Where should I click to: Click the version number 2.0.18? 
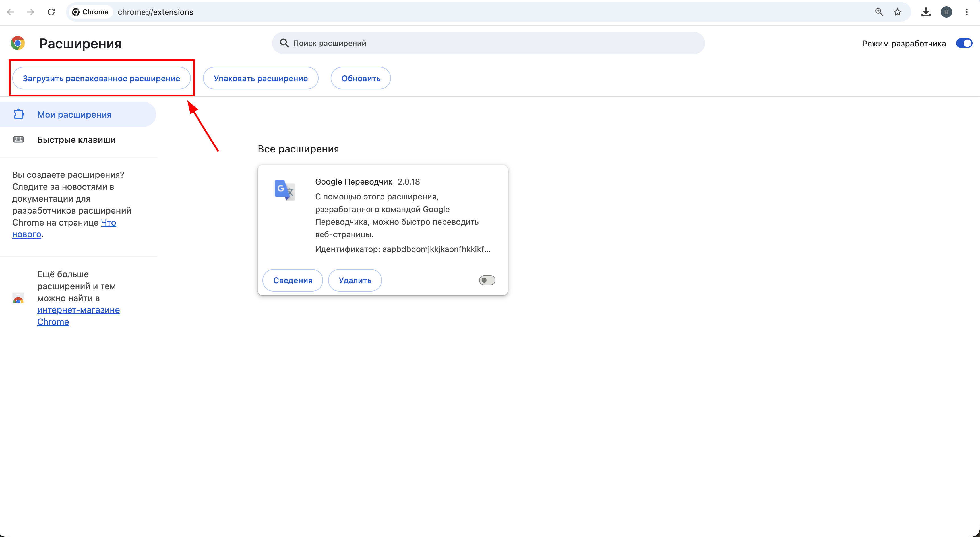pyautogui.click(x=409, y=181)
